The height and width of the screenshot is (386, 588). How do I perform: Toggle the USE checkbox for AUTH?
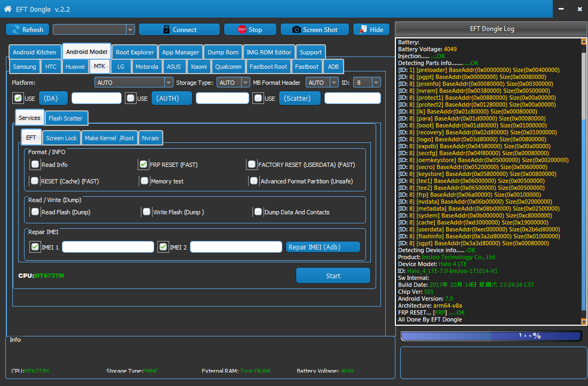pyautogui.click(x=131, y=98)
